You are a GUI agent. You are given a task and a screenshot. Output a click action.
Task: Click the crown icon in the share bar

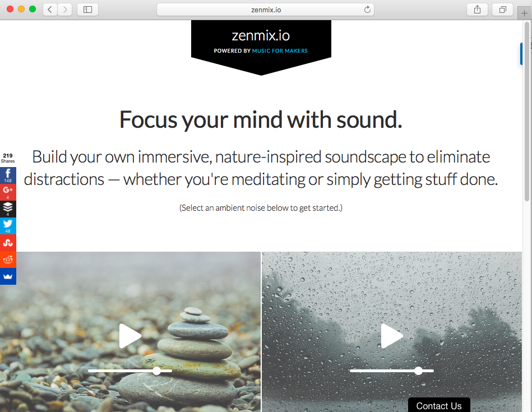pyautogui.click(x=8, y=276)
